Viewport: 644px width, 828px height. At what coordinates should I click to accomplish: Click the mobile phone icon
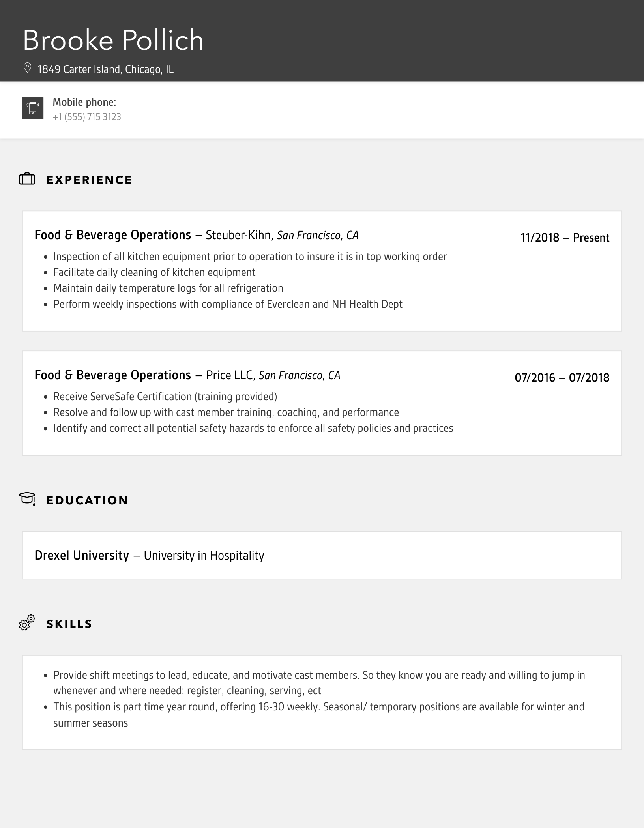(x=33, y=108)
